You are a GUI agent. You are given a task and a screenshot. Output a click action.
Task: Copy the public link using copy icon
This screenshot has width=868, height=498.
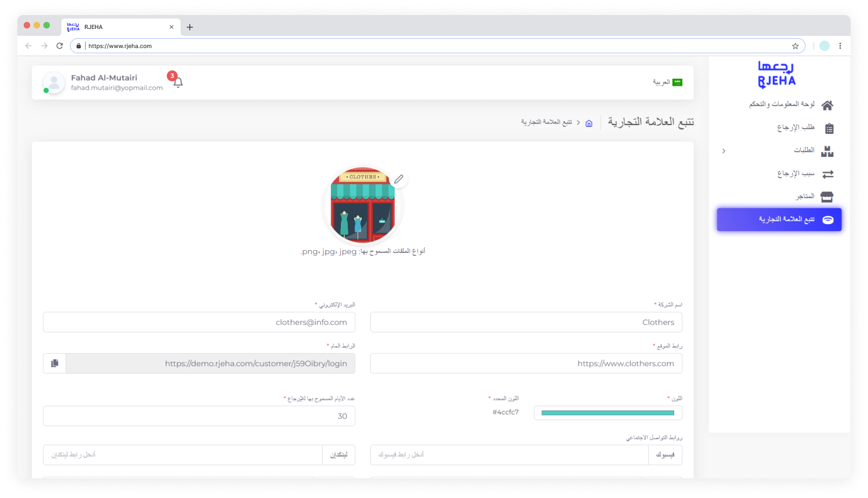pyautogui.click(x=55, y=364)
